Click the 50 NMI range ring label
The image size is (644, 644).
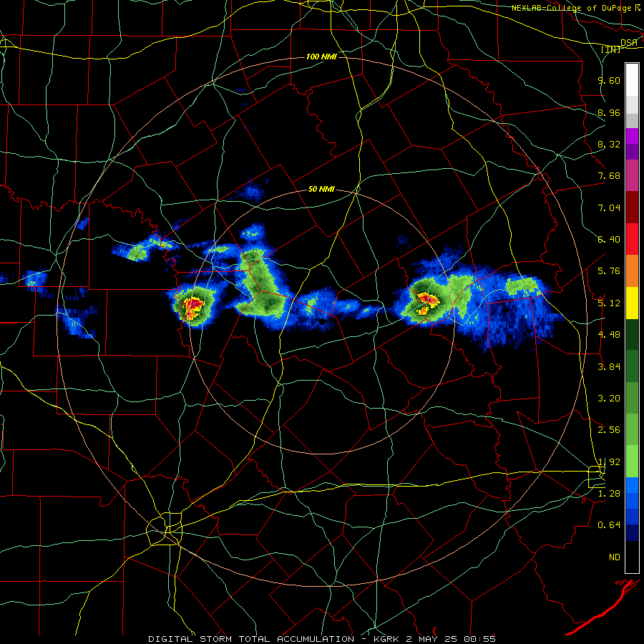point(321,190)
